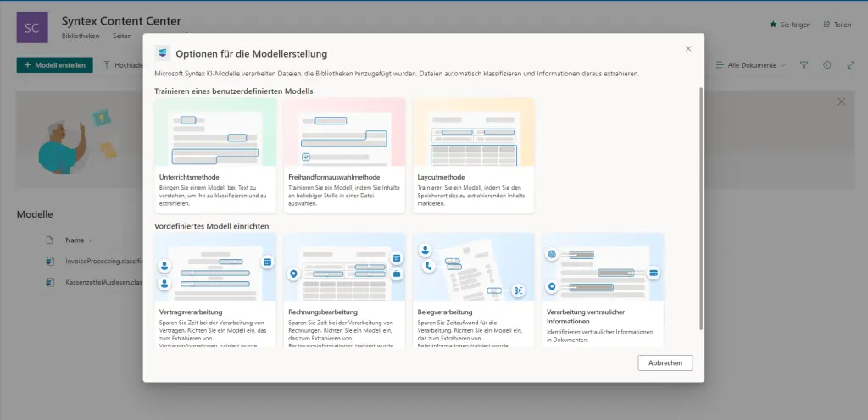
Task: Open the Vertragsverarbeitung prebuilt model card
Action: [215, 290]
